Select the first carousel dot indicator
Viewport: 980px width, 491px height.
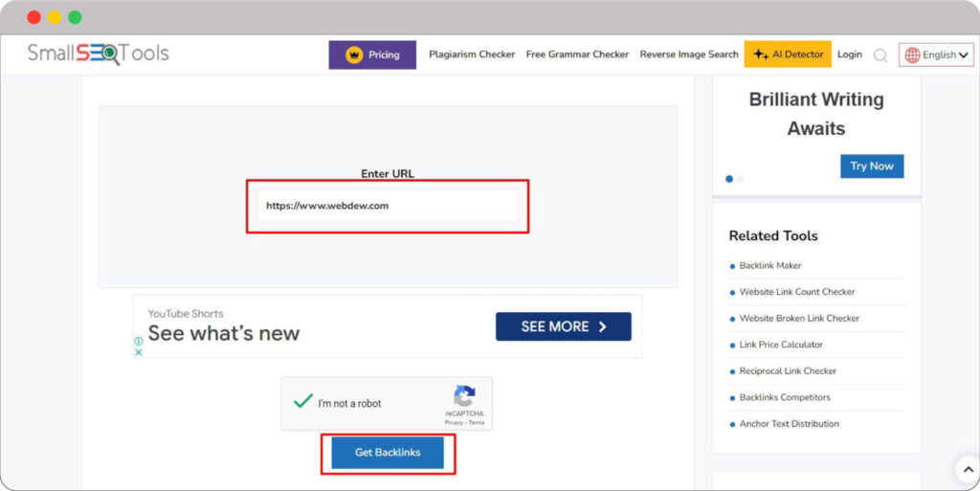pos(729,179)
